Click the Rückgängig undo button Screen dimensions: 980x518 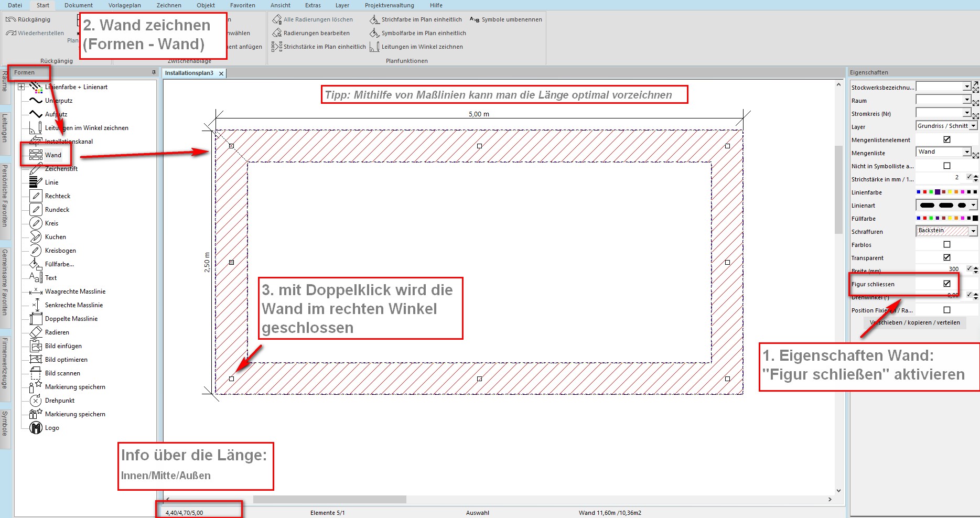(28, 19)
